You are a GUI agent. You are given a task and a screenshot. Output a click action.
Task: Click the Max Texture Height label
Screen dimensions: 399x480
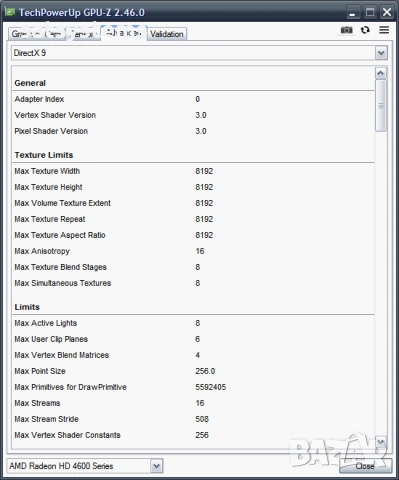coord(48,187)
